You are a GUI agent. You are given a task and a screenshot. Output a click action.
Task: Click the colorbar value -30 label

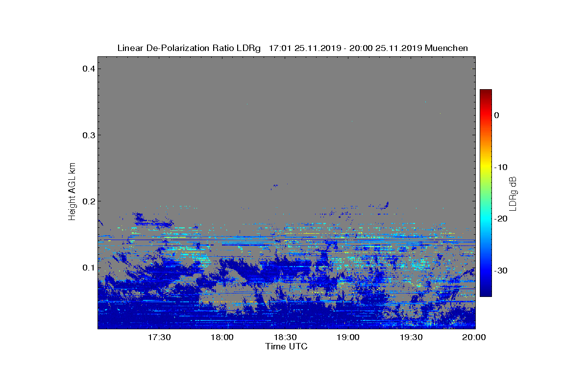tap(500, 270)
